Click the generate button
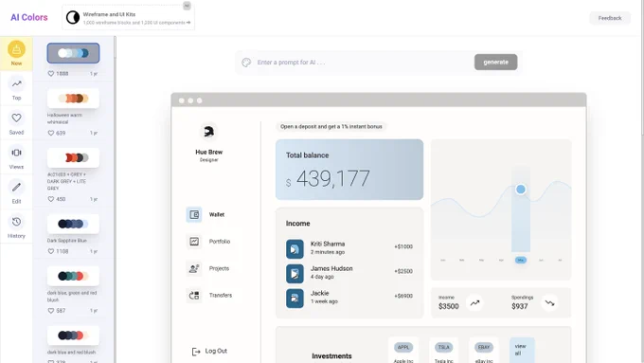 coord(495,62)
